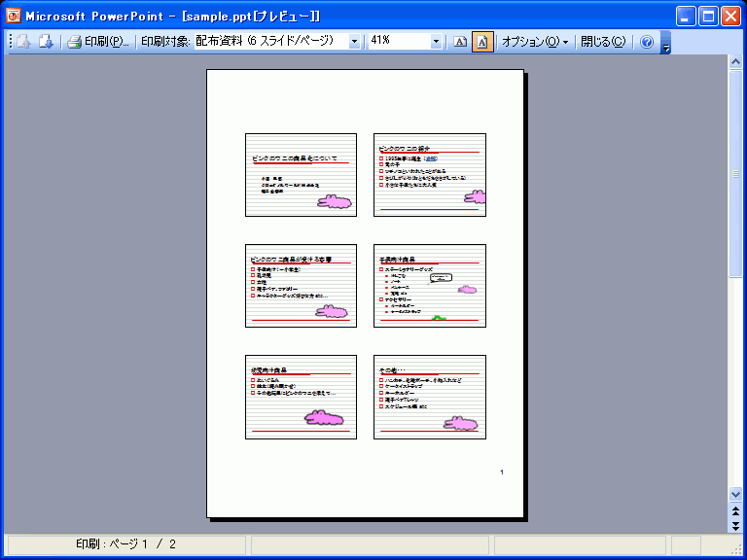Click the printer icon on the toolbar
Image resolution: width=747 pixels, height=560 pixels.
coord(74,42)
